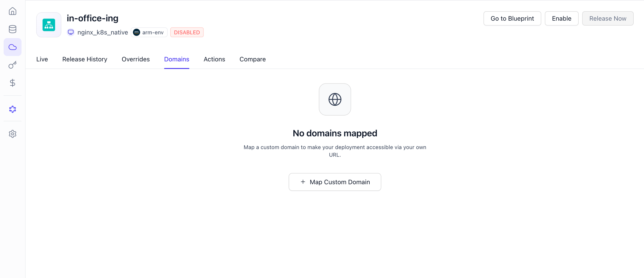Select the Domains tab
This screenshot has height=278, width=644.
coord(177,59)
